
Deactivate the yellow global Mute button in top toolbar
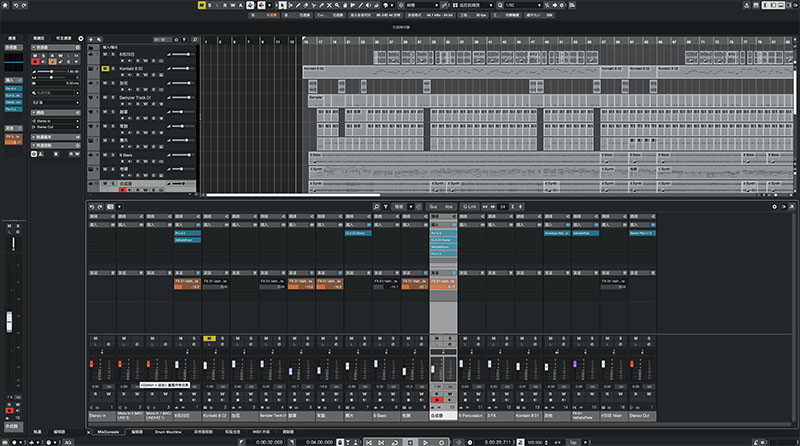pyautogui.click(x=202, y=5)
